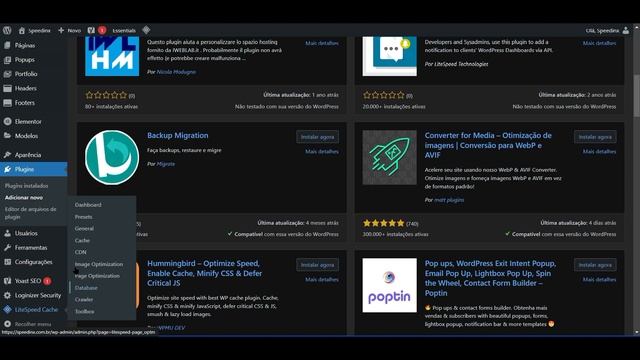Click the Poptin plugin logo
The width and height of the screenshot is (640, 360).
coord(390,285)
